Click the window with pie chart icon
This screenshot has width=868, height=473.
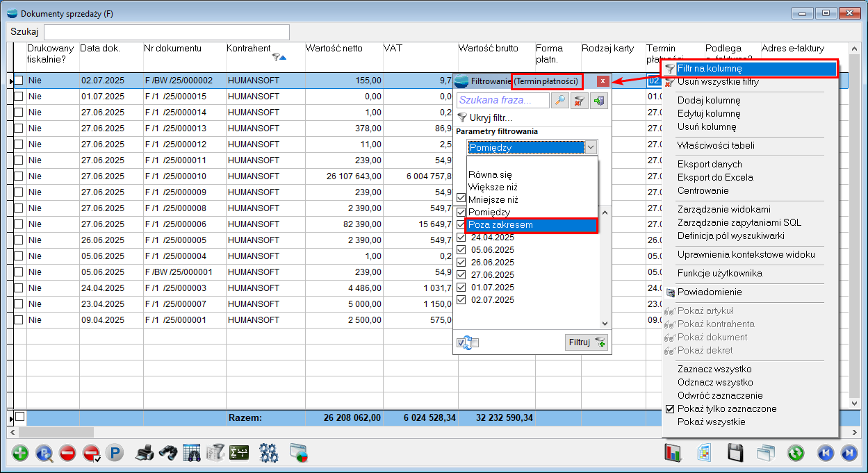pos(298,454)
